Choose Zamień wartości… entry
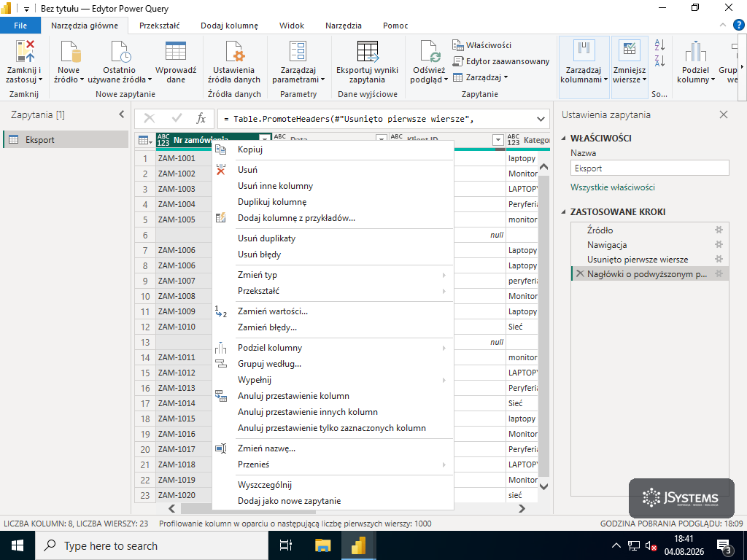 [333, 311]
